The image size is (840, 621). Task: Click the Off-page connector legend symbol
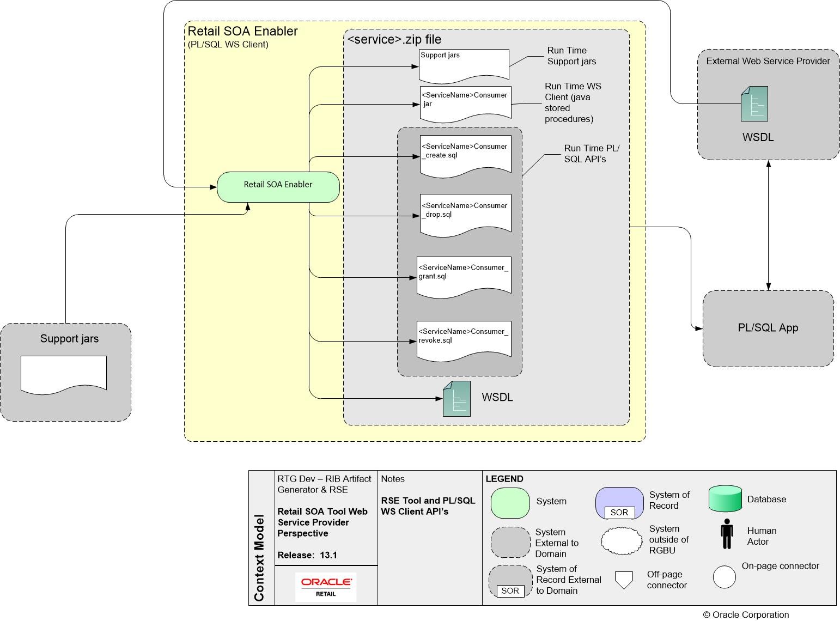tap(623, 580)
